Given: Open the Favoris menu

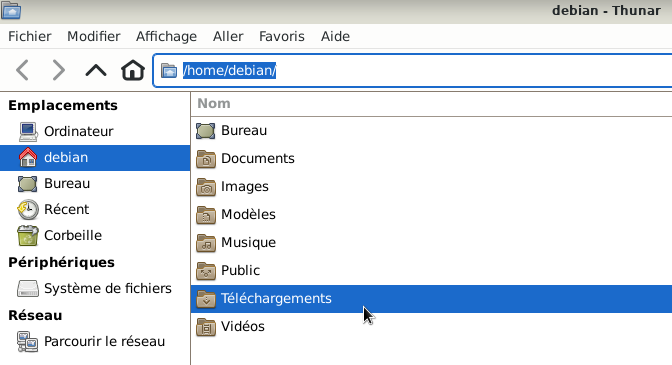Looking at the screenshot, I should 282,36.
